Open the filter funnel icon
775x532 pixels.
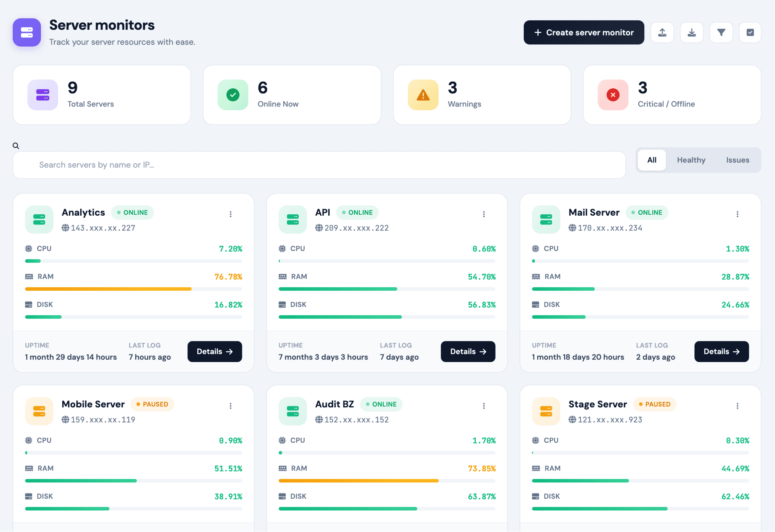721,32
